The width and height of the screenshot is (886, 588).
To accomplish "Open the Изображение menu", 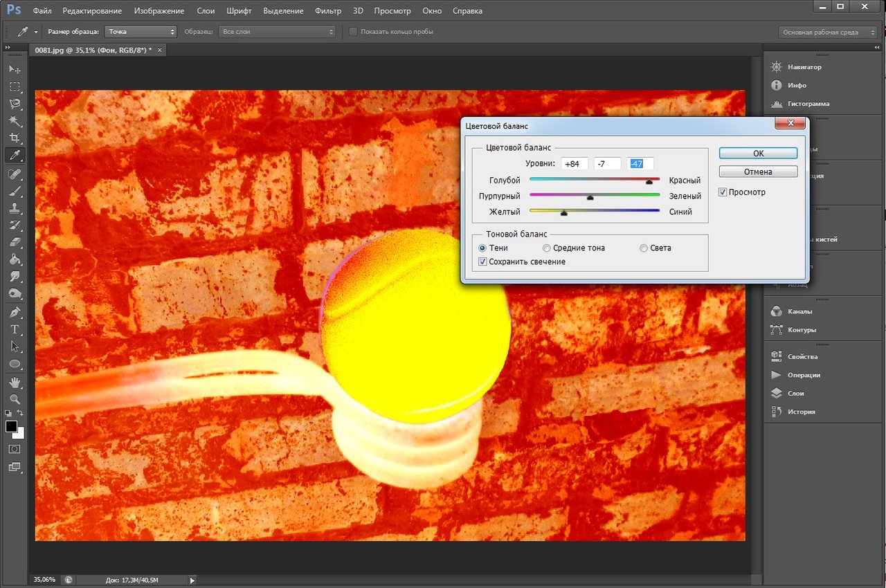I will point(159,11).
